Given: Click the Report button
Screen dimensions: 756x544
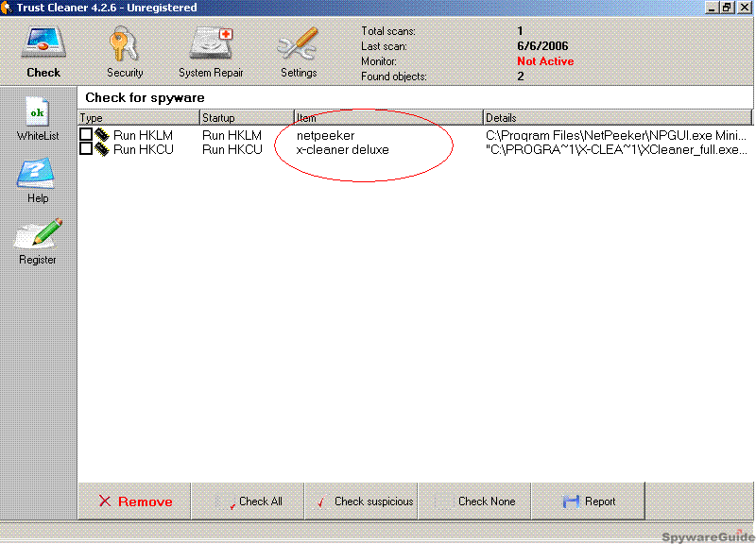Looking at the screenshot, I should 588,501.
